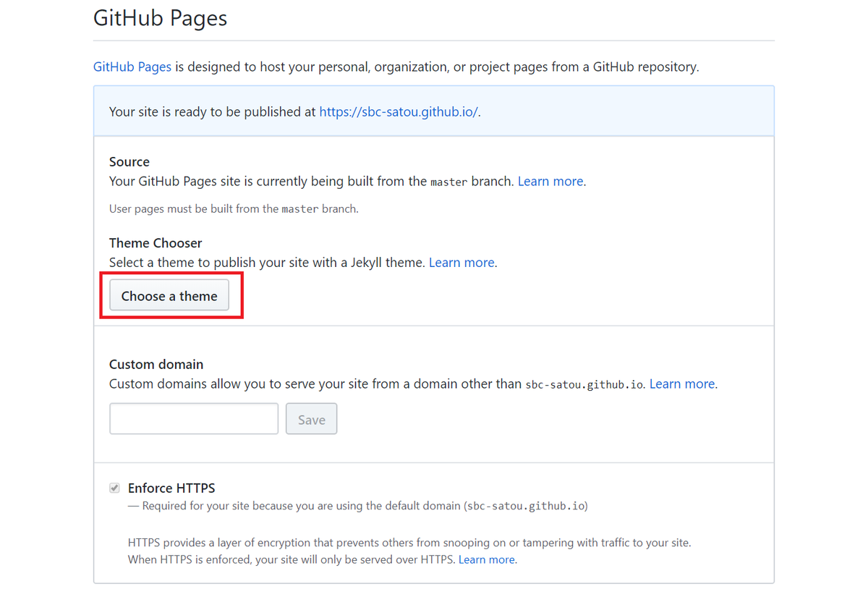The image size is (868, 589).
Task: Click the Save button for custom domain
Action: click(312, 419)
